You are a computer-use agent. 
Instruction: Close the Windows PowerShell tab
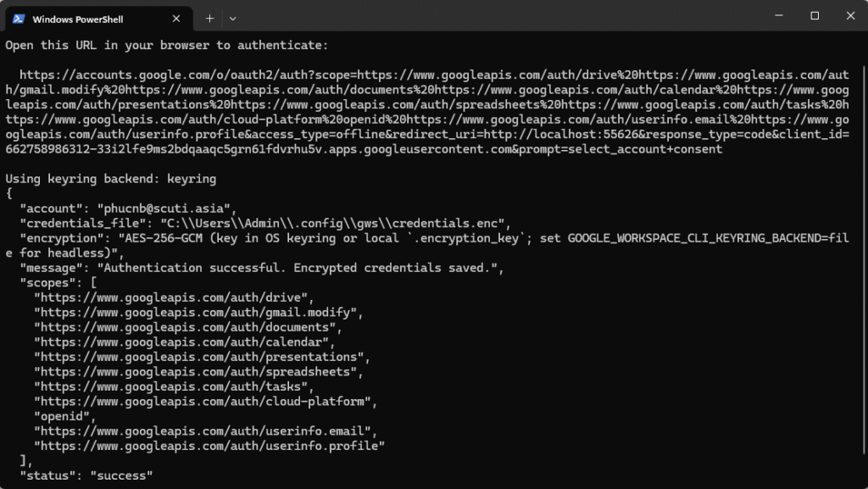pyautogui.click(x=175, y=18)
